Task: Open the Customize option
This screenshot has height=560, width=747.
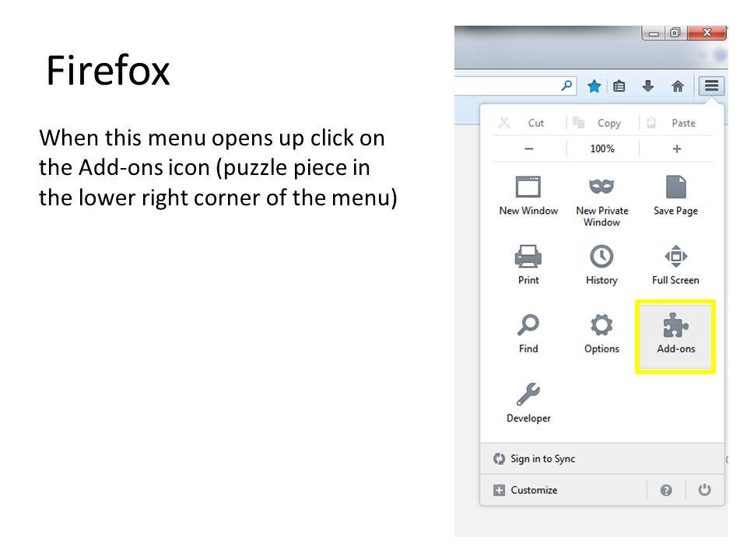Action: [563, 490]
